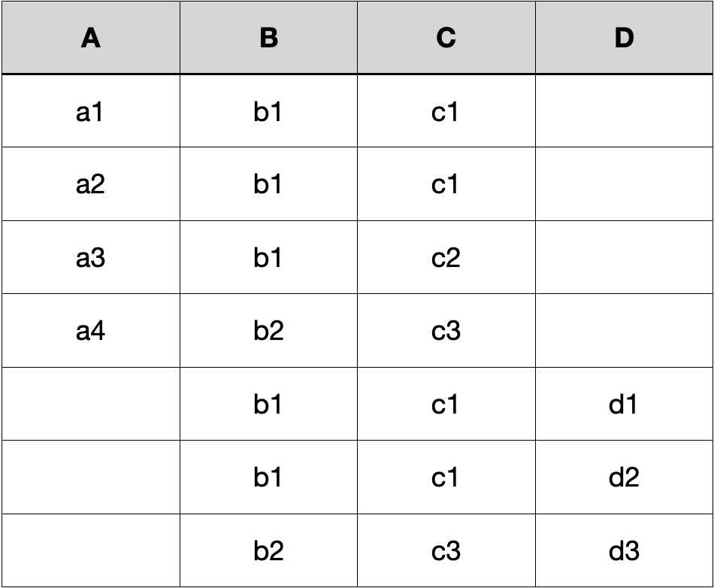
Task: Click the cell containing d3
Action: tap(624, 551)
